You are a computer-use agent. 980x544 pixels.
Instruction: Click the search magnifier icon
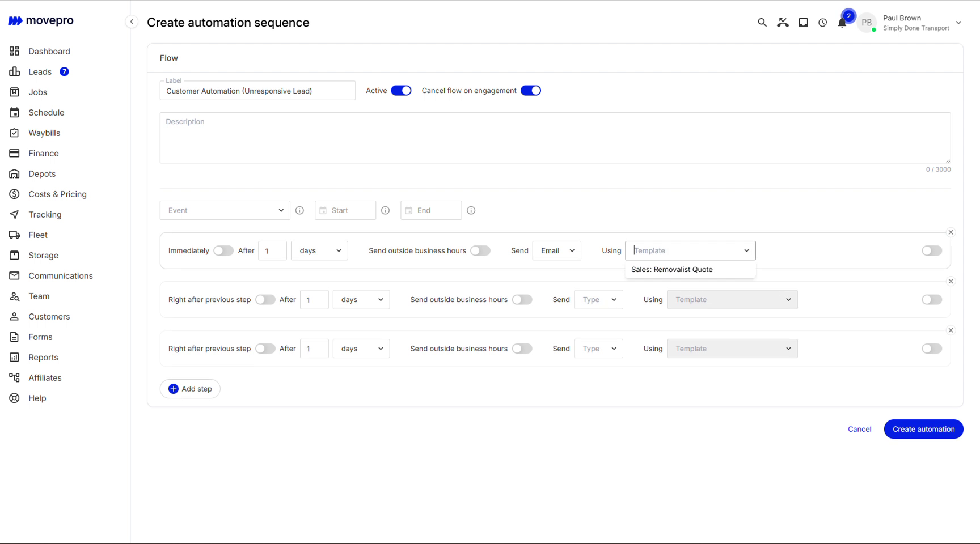click(x=762, y=23)
